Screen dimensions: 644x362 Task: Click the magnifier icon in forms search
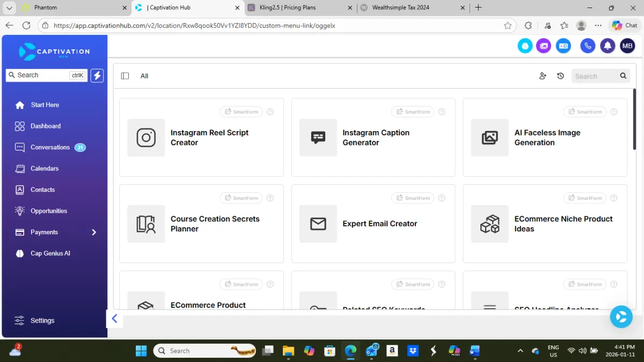coord(623,76)
